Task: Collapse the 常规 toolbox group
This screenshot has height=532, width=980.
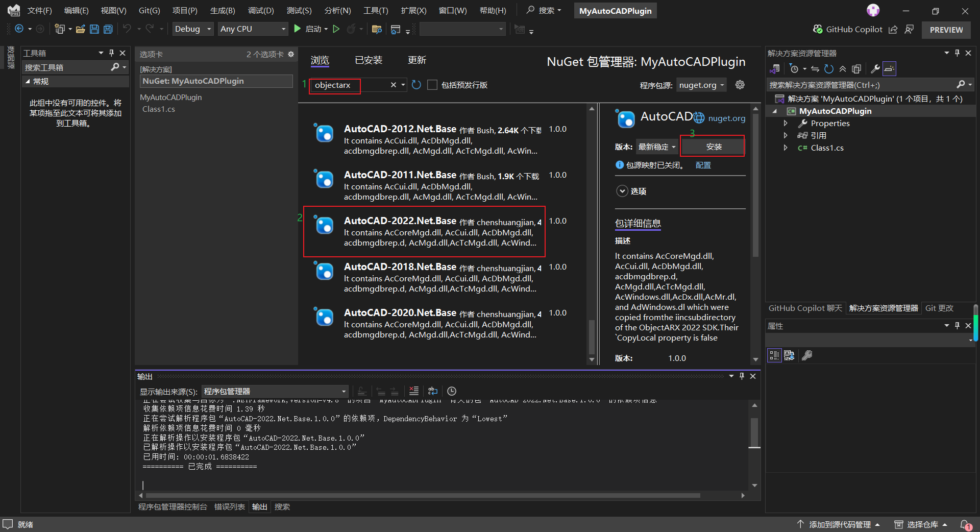Action: 28,81
